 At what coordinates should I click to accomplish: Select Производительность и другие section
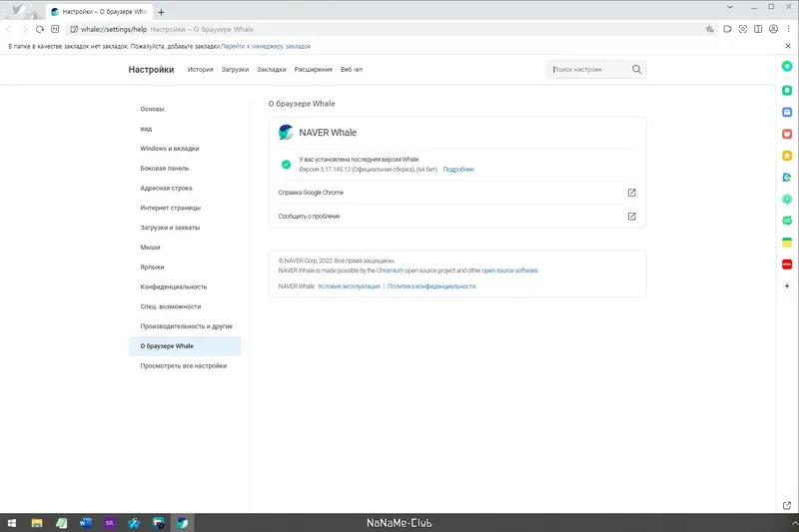coord(187,326)
